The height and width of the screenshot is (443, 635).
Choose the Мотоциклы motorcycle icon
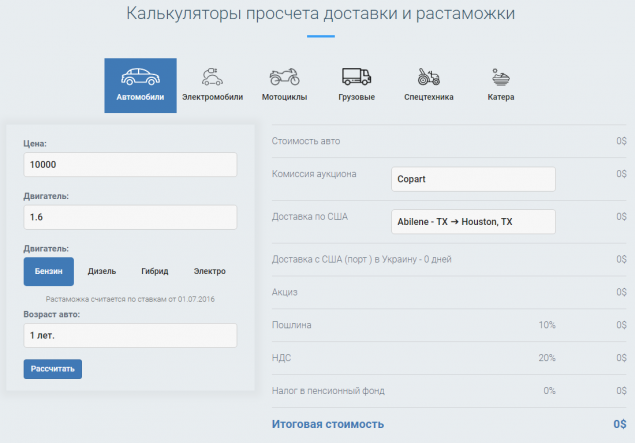coord(284,77)
